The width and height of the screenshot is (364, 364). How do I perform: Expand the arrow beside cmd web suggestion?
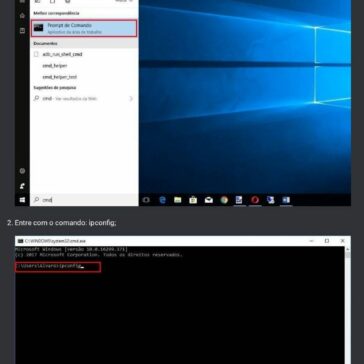[x=131, y=99]
